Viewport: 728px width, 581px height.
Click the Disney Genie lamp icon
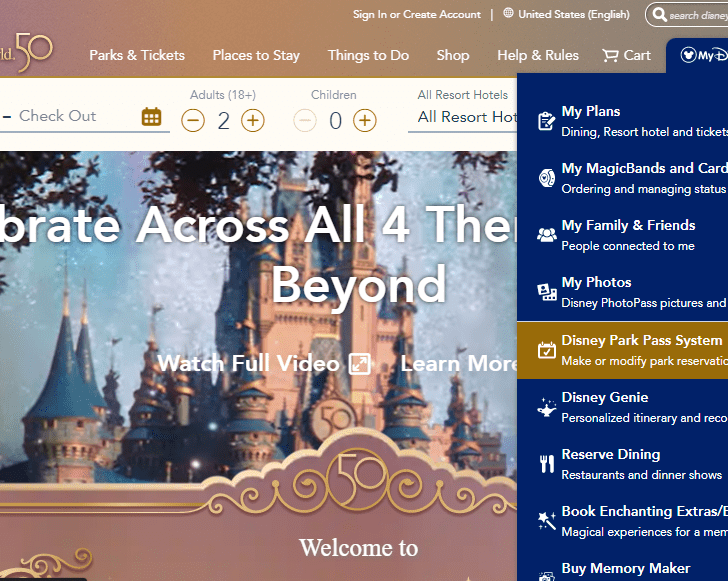(546, 407)
